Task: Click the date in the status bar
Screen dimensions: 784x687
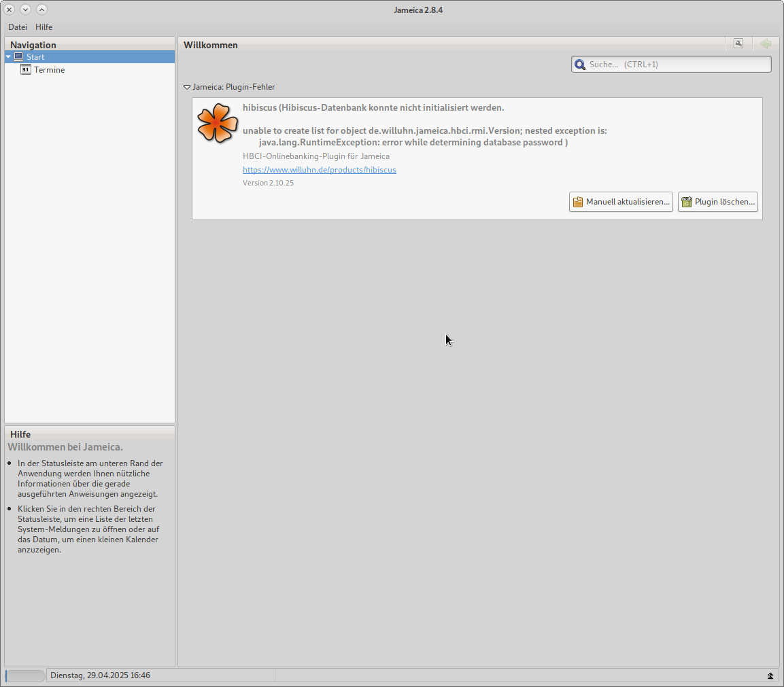Action: pos(101,675)
